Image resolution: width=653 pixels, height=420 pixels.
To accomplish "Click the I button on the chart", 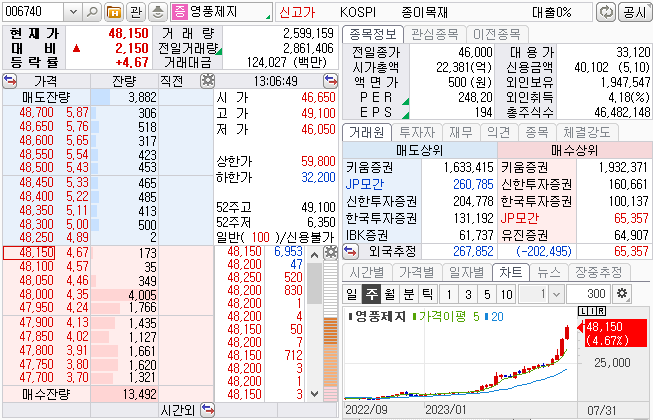I will point(591,311).
